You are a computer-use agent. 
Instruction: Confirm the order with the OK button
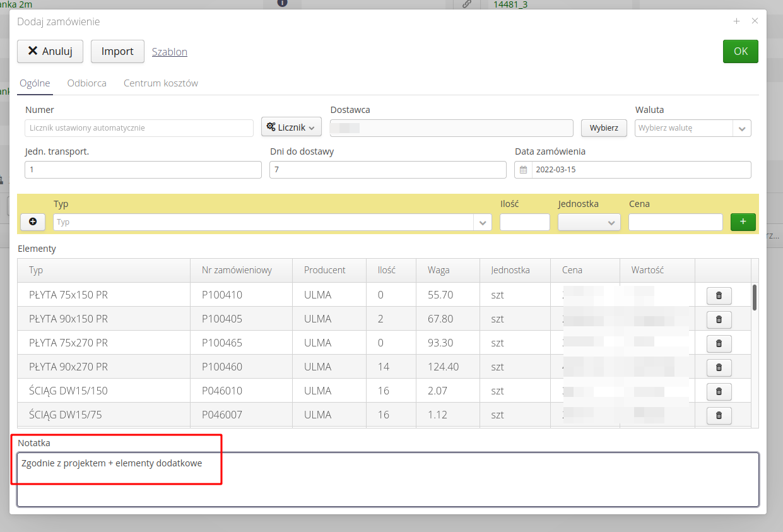(740, 51)
